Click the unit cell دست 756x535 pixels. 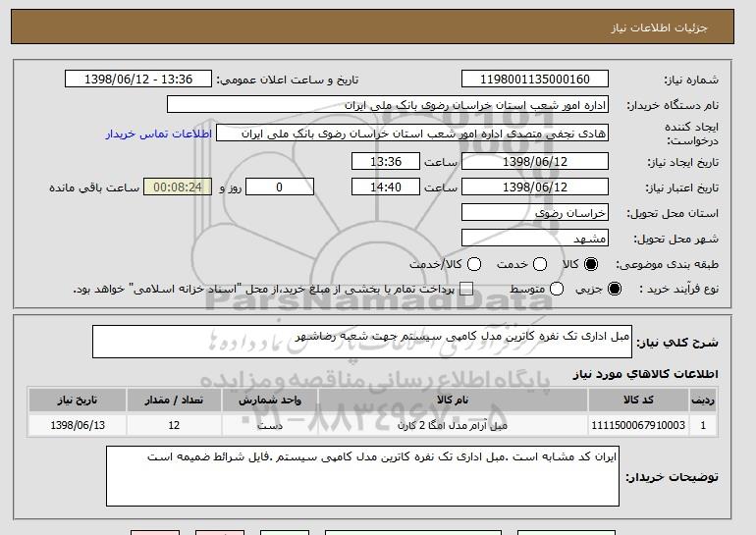click(270, 425)
